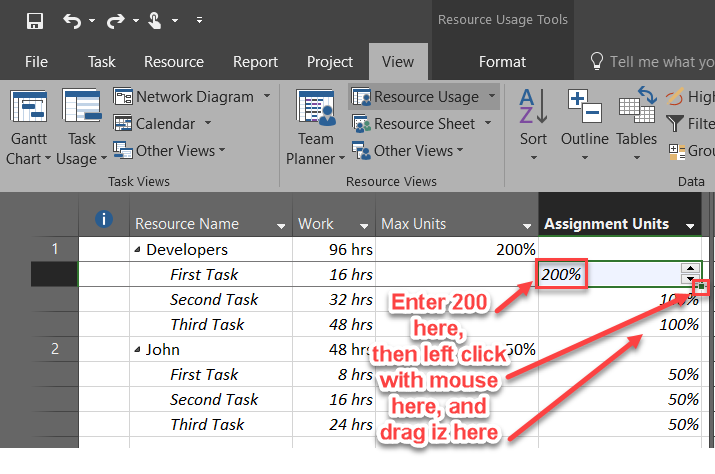Expand the Resource Usage dropdown arrow
The image size is (715, 474).
click(x=492, y=97)
